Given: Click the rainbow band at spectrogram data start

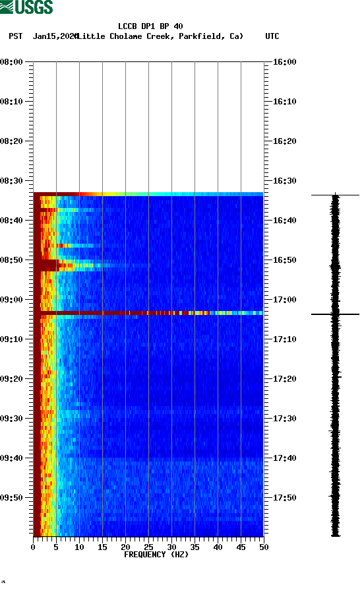Looking at the screenshot, I should click(x=148, y=194).
